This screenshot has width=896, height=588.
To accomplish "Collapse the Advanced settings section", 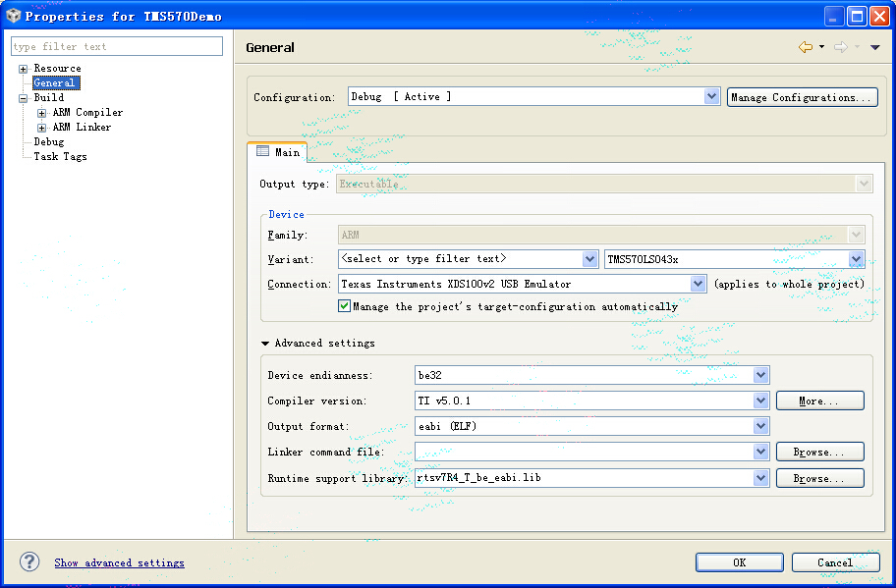I will [265, 344].
